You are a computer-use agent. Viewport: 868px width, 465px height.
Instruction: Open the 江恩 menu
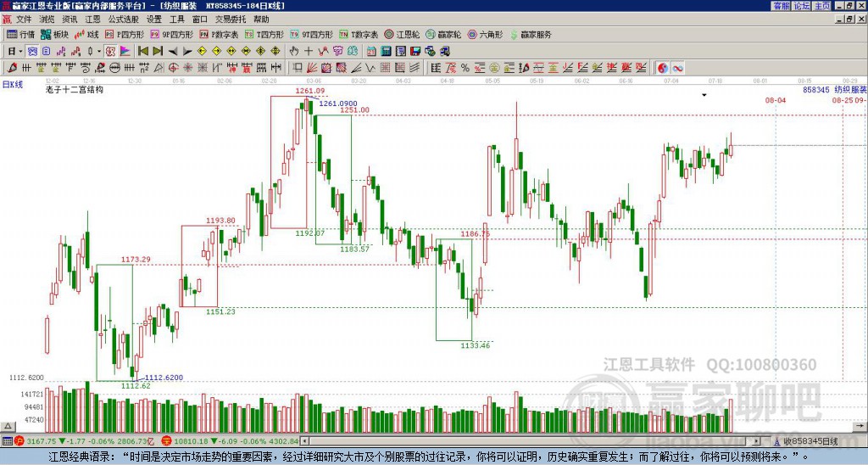click(x=92, y=19)
